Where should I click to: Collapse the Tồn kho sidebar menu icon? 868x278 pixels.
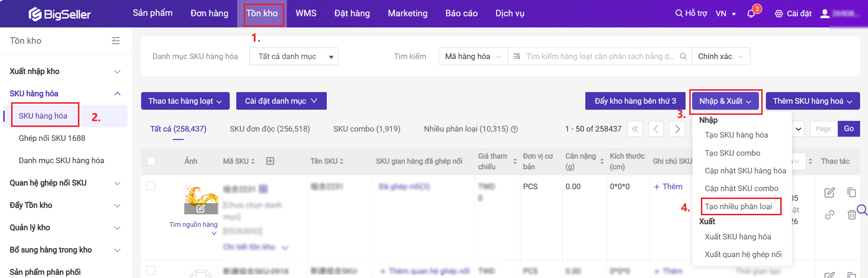(116, 41)
